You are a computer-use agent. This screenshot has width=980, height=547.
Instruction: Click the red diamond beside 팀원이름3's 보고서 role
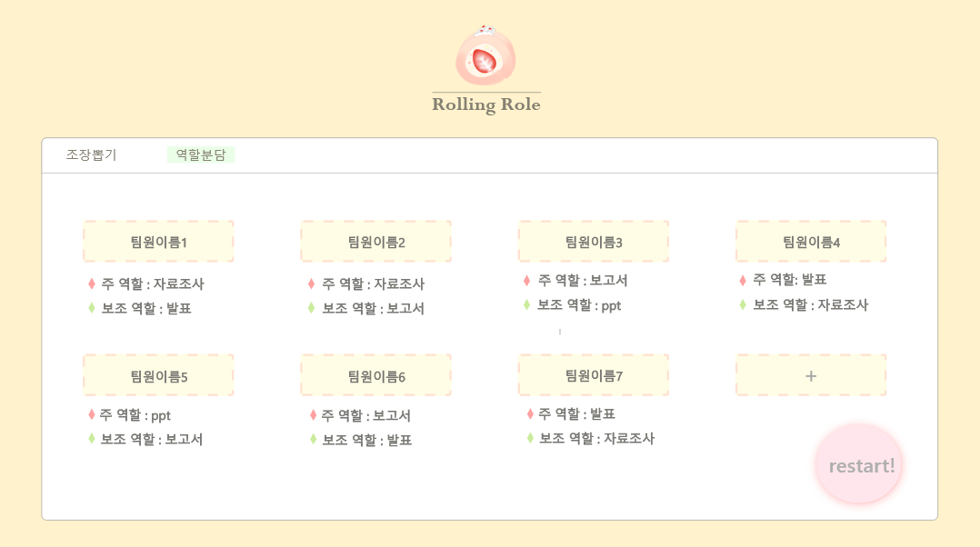click(526, 281)
